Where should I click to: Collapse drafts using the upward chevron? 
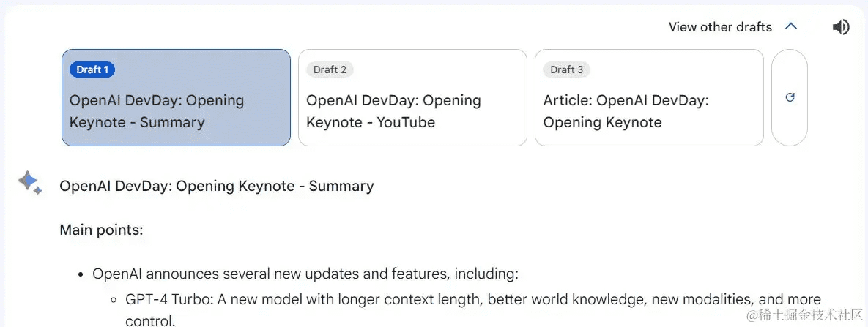click(792, 26)
